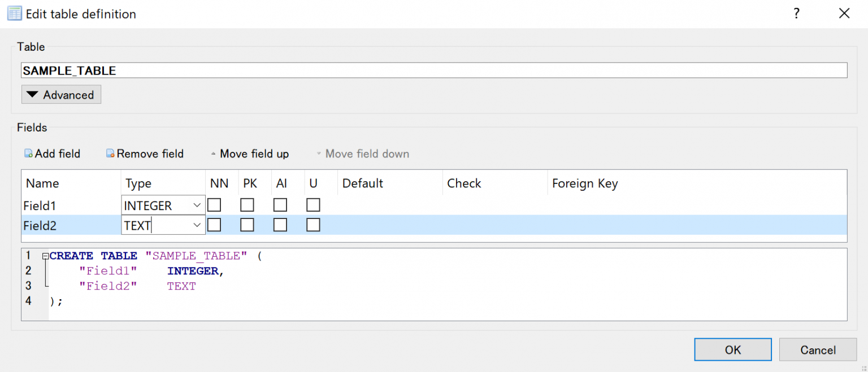868x372 pixels.
Task: Check PK for Field2
Action: coord(247,225)
